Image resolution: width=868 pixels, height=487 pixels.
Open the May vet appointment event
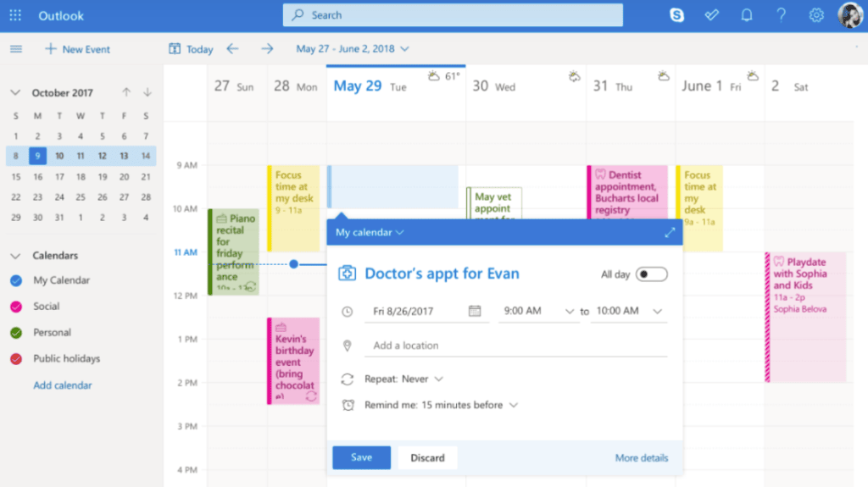[x=494, y=203]
